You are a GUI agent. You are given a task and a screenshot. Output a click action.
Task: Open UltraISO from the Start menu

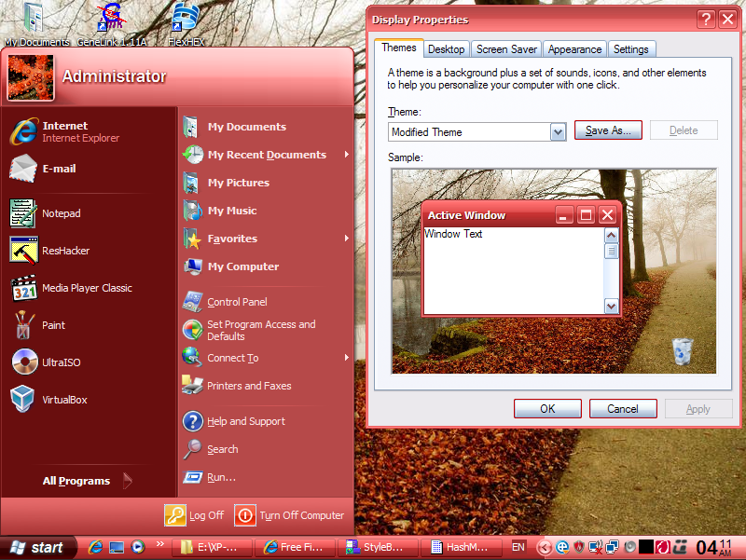tap(89, 362)
